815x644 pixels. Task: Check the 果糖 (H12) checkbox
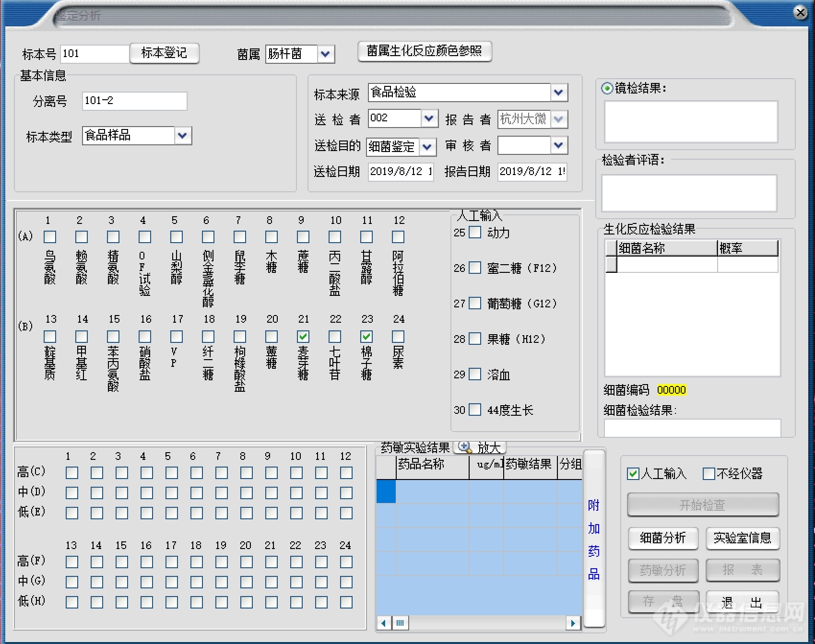(x=475, y=339)
